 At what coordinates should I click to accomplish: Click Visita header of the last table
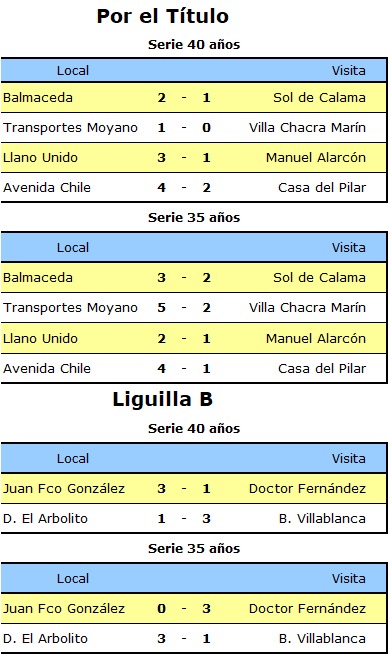click(349, 579)
